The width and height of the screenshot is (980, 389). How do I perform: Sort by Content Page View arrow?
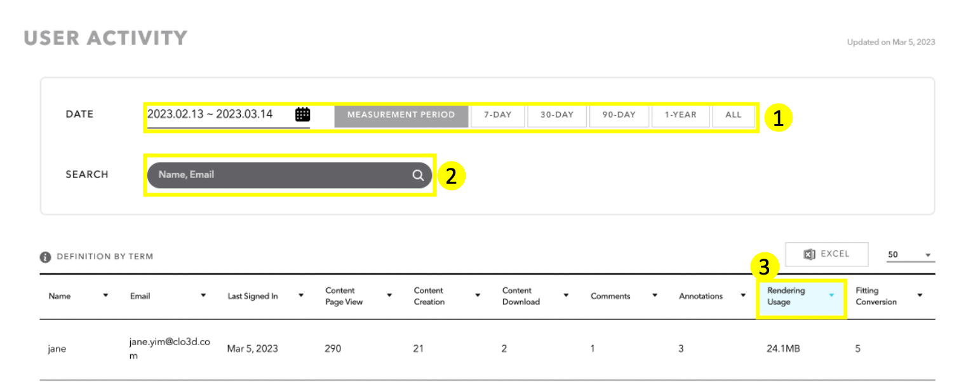coord(389,296)
